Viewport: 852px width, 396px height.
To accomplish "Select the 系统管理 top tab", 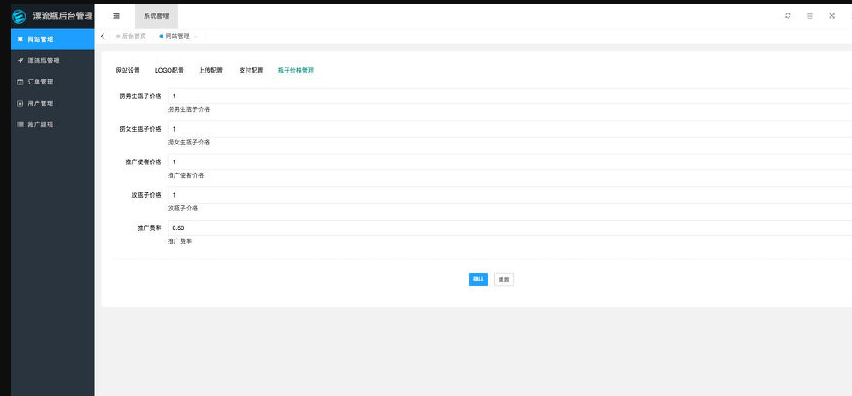I will 156,16.
